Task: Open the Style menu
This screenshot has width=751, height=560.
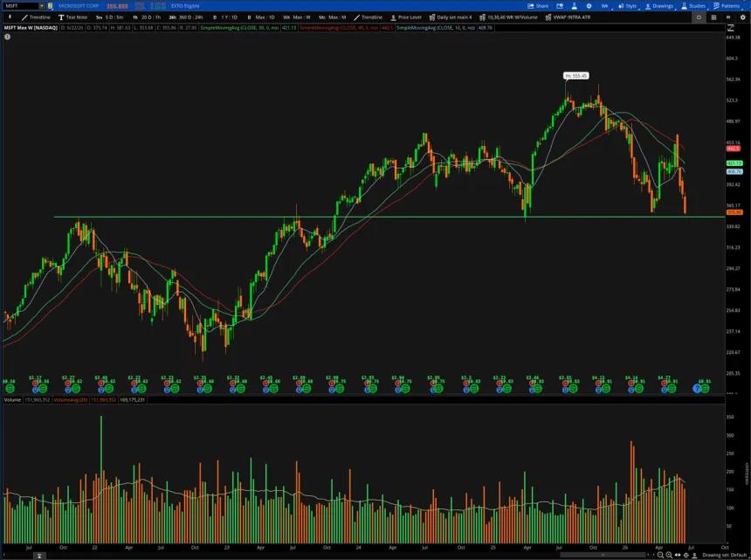Action: point(627,6)
